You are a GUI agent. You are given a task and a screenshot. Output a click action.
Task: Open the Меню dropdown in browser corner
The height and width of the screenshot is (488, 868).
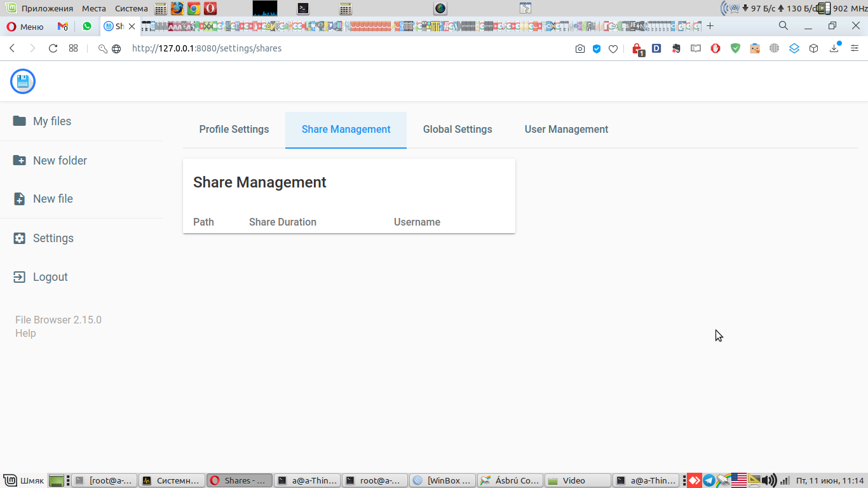point(24,26)
